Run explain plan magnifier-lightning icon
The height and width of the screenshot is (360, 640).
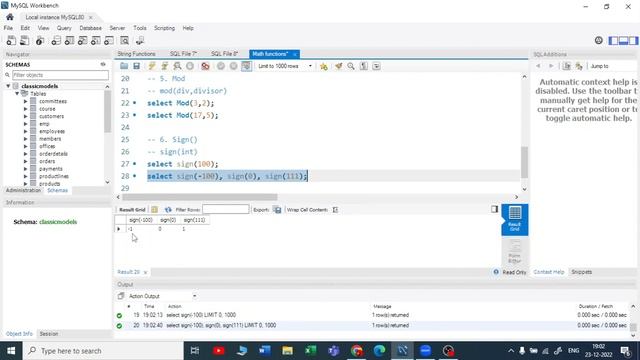(177, 66)
